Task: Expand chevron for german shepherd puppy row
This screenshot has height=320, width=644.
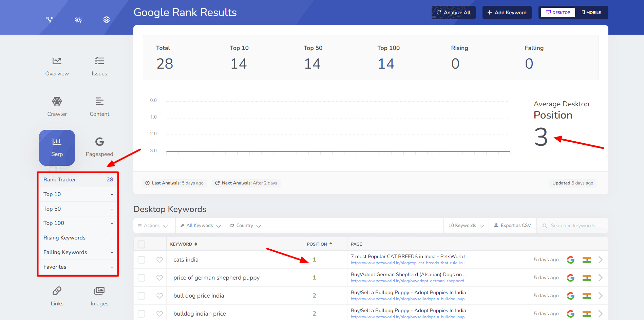Action: pyautogui.click(x=600, y=278)
